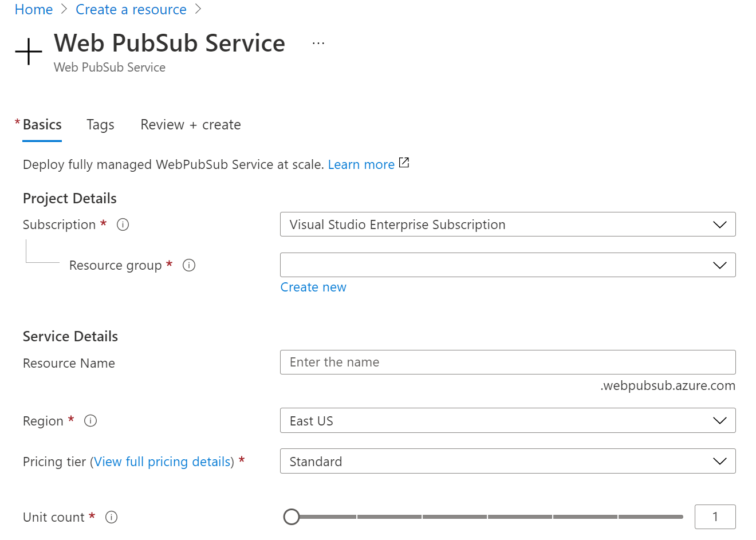This screenshot has width=756, height=540.
Task: Open the ellipsis menu next to the title
Action: pos(318,42)
